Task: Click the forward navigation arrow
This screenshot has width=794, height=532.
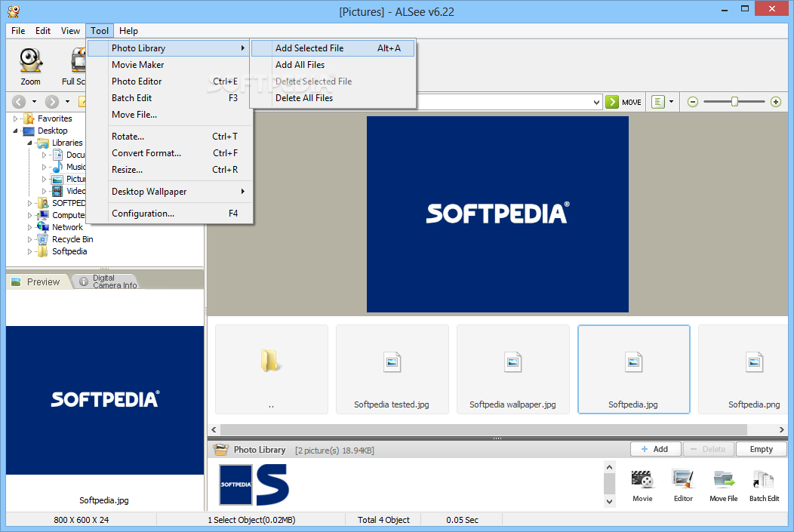Action: point(51,102)
